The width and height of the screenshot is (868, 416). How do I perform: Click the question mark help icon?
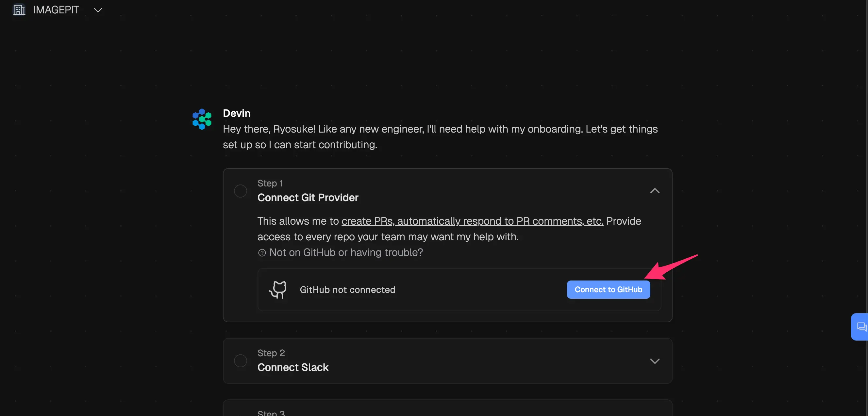point(262,253)
